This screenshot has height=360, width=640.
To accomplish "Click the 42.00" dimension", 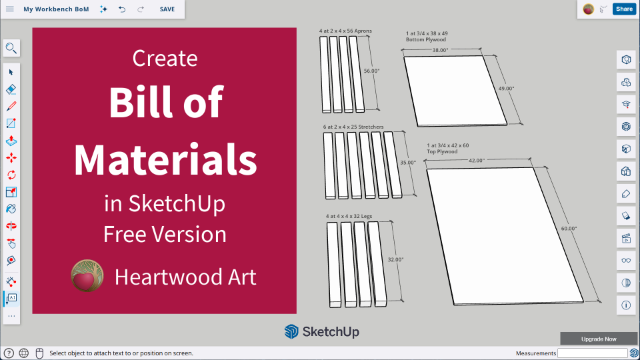I will click(x=476, y=160).
